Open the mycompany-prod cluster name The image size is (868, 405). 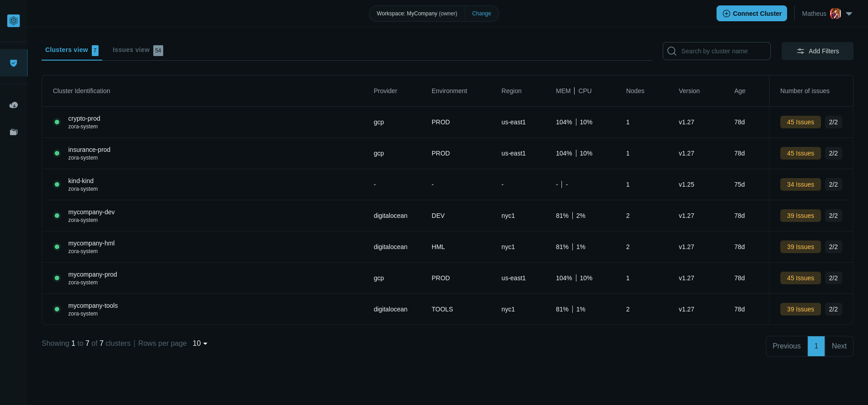click(93, 274)
